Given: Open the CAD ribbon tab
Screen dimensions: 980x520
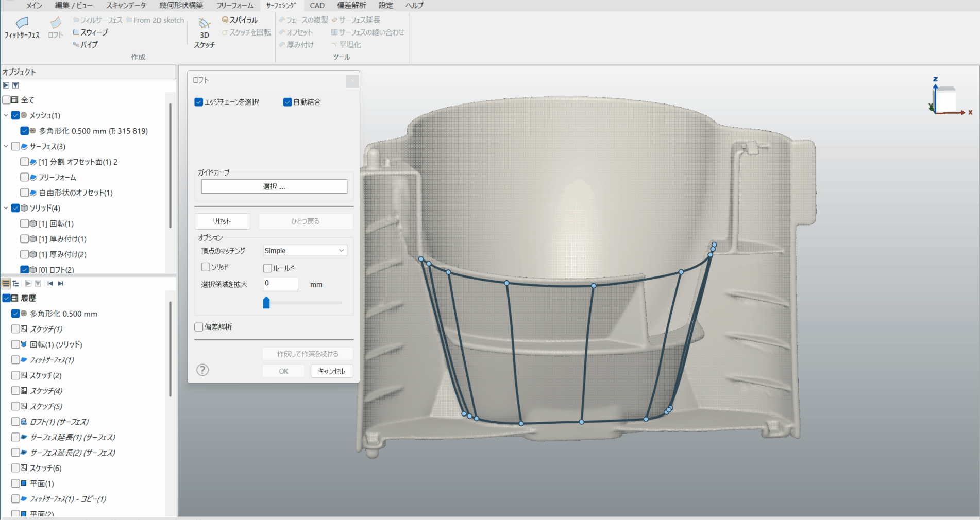Looking at the screenshot, I should tap(317, 6).
